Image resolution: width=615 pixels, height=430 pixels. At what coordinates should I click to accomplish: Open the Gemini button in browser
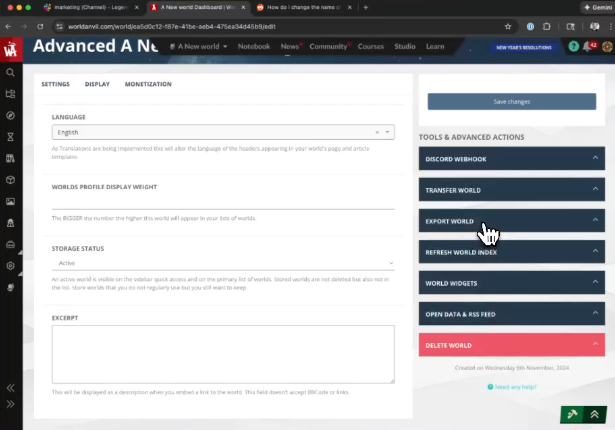click(x=597, y=7)
